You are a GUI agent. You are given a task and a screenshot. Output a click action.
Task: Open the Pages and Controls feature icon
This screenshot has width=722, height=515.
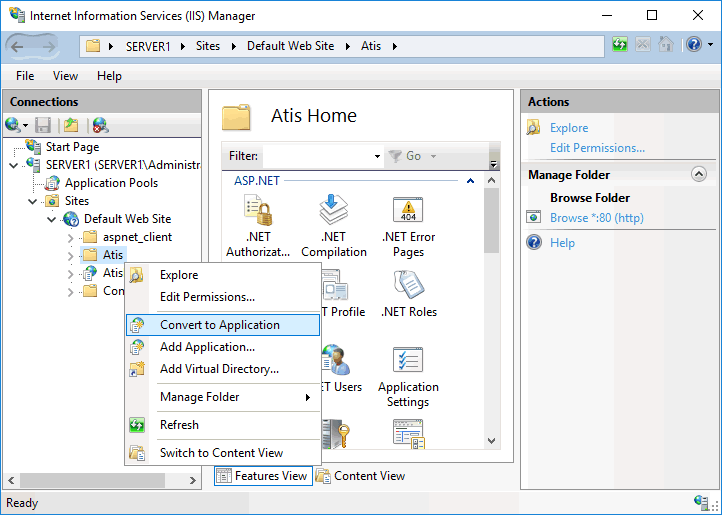click(x=408, y=433)
